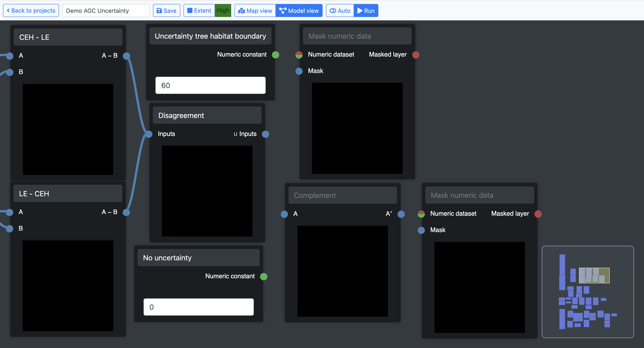Select the Model view tab
This screenshot has width=644, height=348.
(299, 11)
